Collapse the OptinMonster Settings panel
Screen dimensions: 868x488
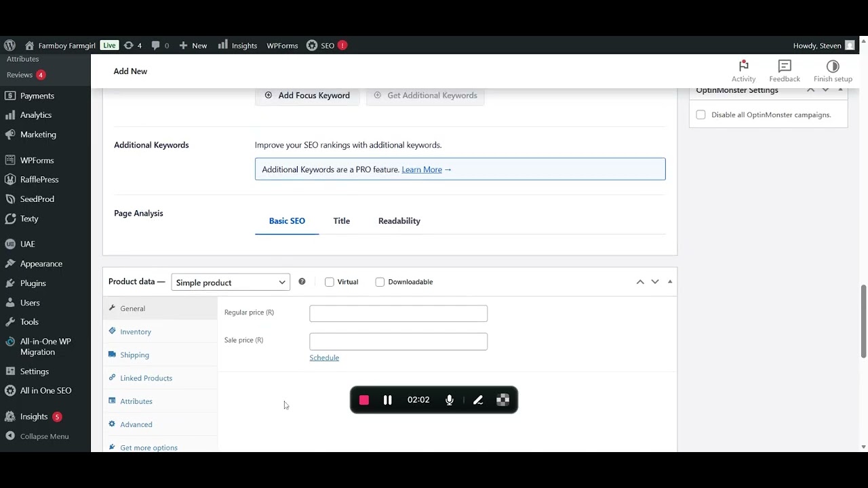(x=840, y=90)
